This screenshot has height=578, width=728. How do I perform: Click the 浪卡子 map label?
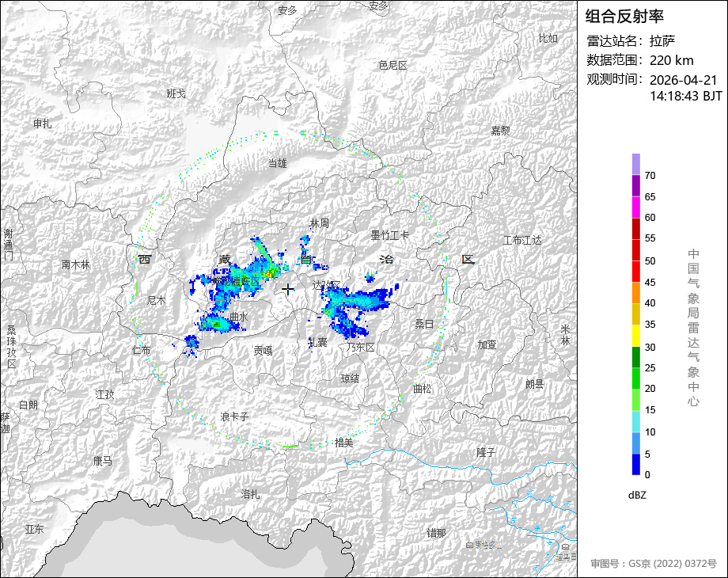click(x=234, y=416)
